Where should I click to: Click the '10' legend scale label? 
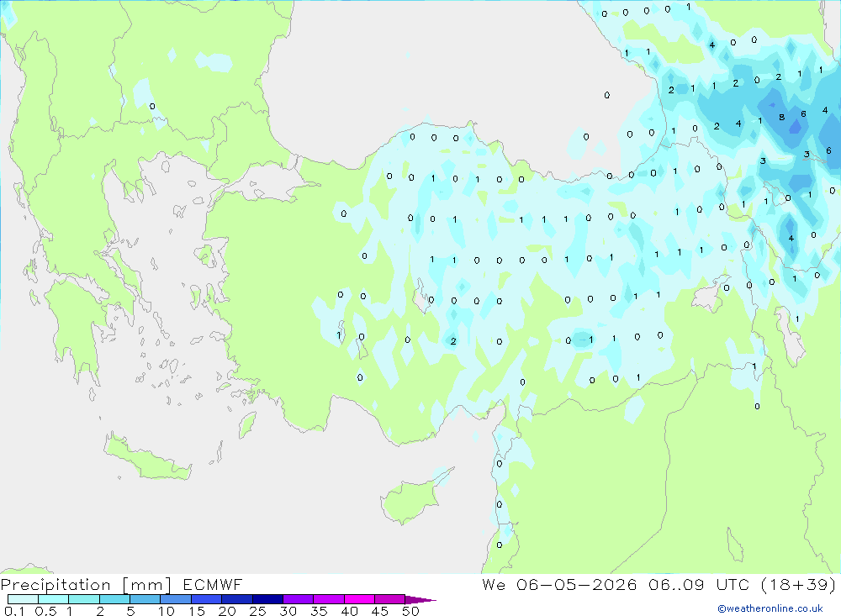point(167,611)
